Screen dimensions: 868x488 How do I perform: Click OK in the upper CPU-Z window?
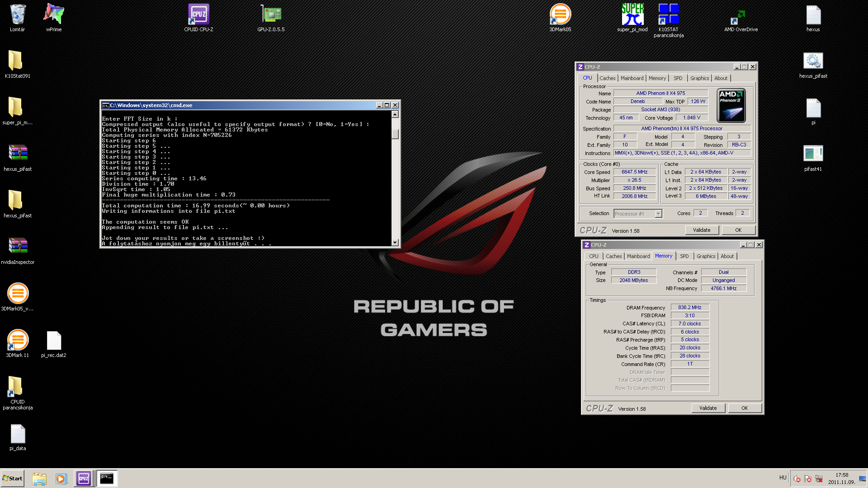pos(738,230)
